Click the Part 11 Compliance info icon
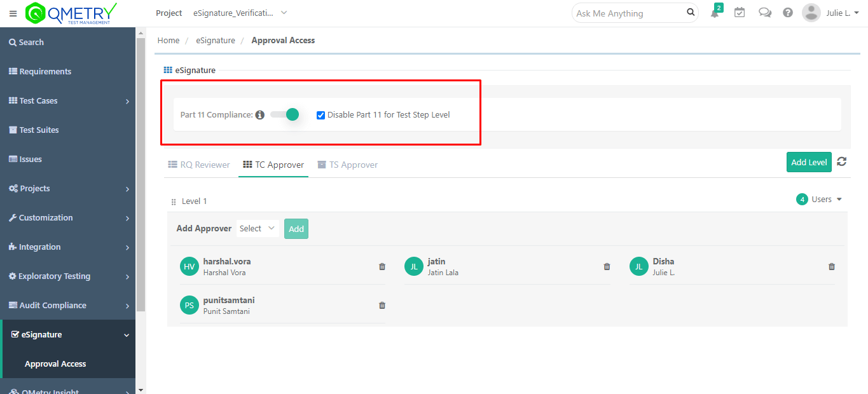 pyautogui.click(x=259, y=115)
